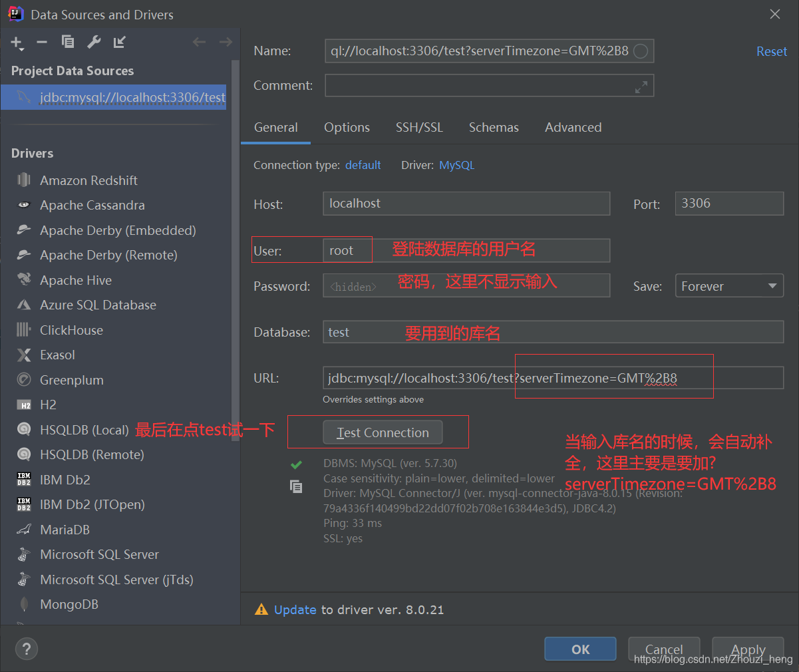Select the MariaDB driver
Screen dimensions: 799x672
pos(67,529)
